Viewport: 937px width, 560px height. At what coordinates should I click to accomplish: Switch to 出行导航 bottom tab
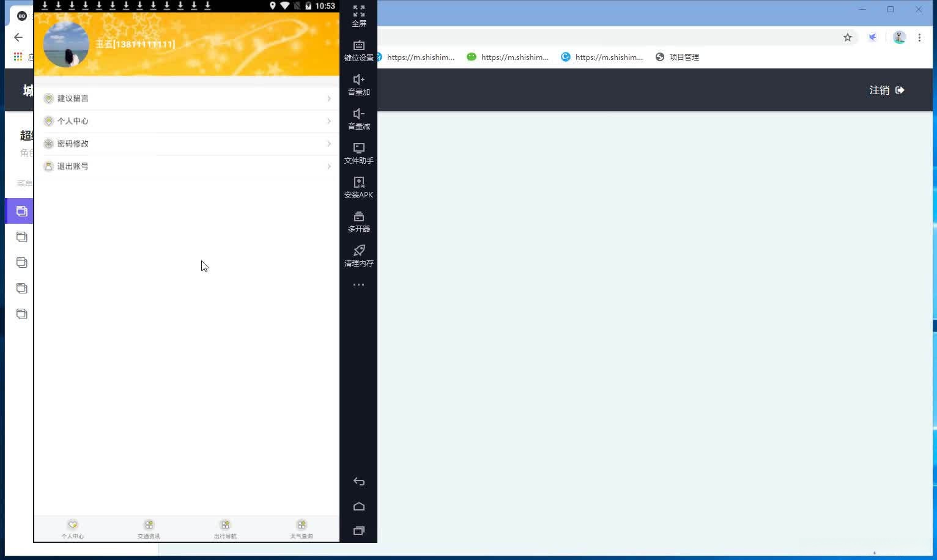pos(225,529)
